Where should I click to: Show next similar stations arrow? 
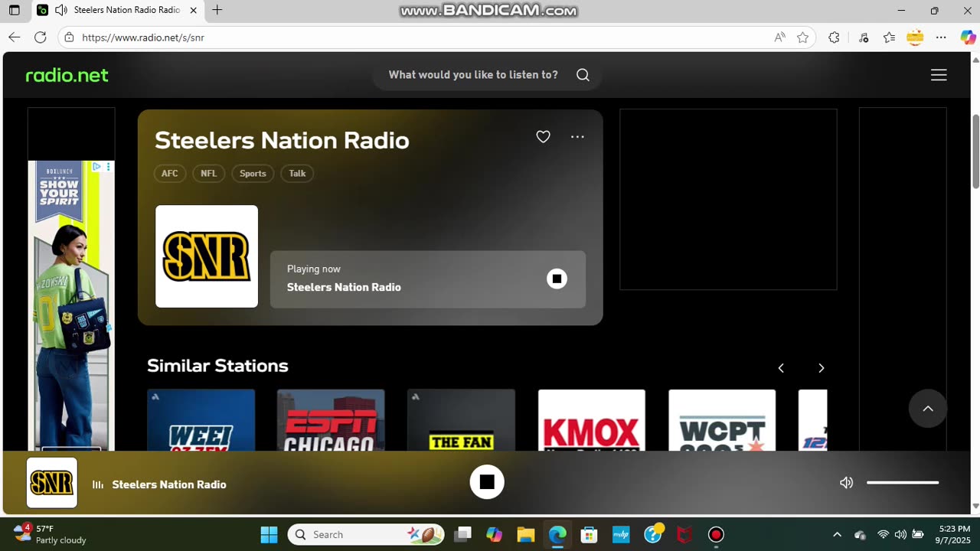pos(821,368)
